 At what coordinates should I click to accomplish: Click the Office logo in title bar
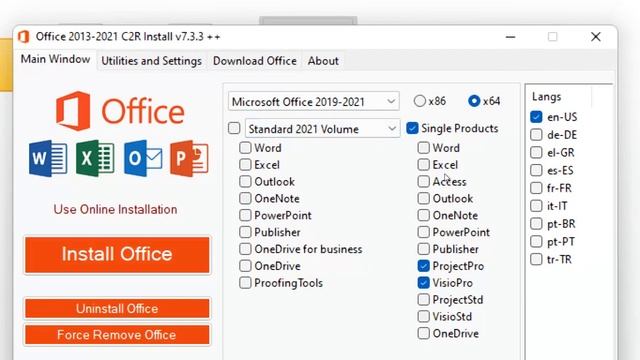coord(24,37)
